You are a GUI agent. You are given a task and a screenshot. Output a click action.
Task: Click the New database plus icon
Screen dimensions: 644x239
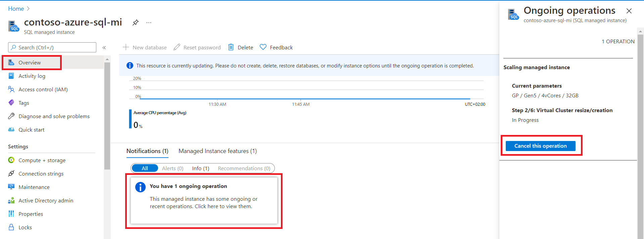126,47
